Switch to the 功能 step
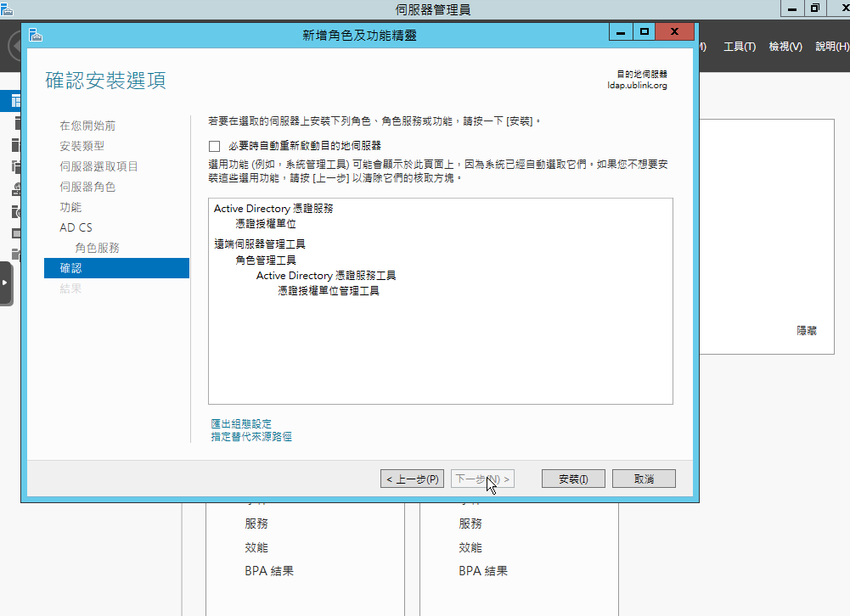This screenshot has width=850, height=616. click(70, 207)
